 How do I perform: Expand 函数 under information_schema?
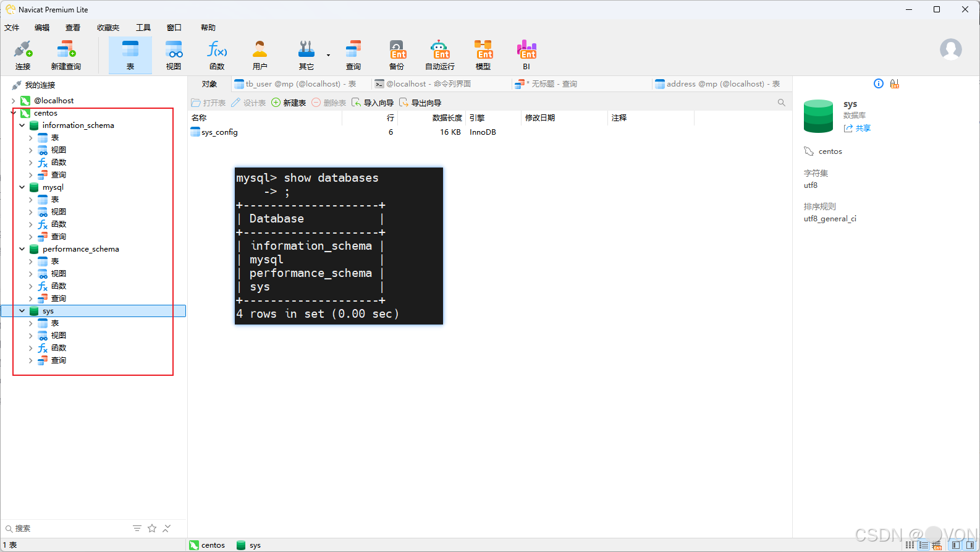(31, 163)
